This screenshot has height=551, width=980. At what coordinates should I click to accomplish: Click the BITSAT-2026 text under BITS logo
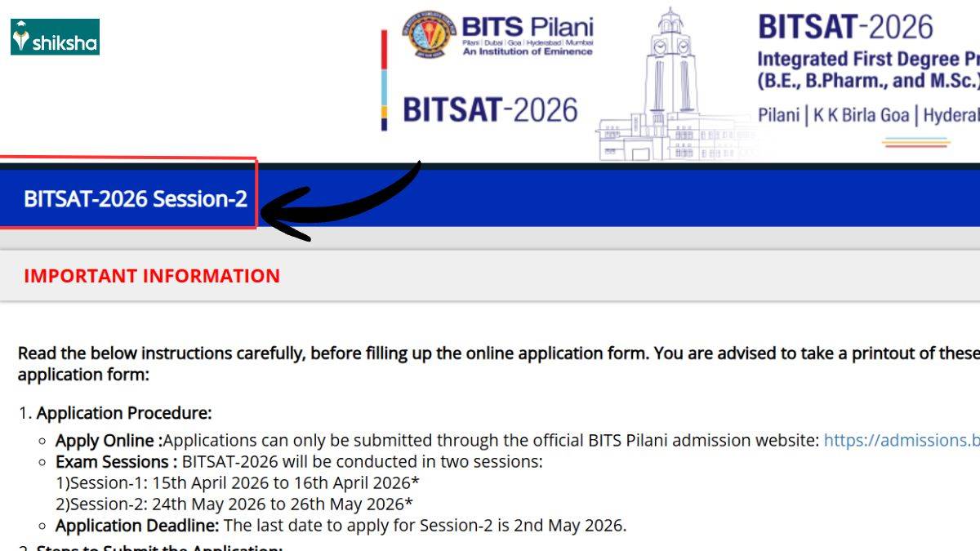pos(490,110)
